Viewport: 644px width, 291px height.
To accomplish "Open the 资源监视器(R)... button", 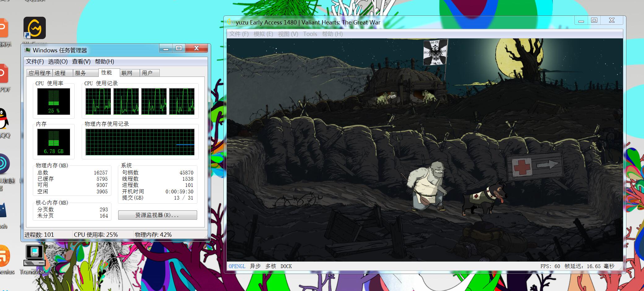I will pyautogui.click(x=158, y=215).
